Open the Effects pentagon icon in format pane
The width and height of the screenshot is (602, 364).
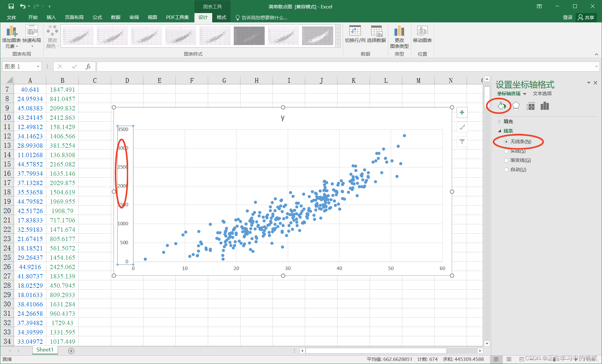[516, 106]
